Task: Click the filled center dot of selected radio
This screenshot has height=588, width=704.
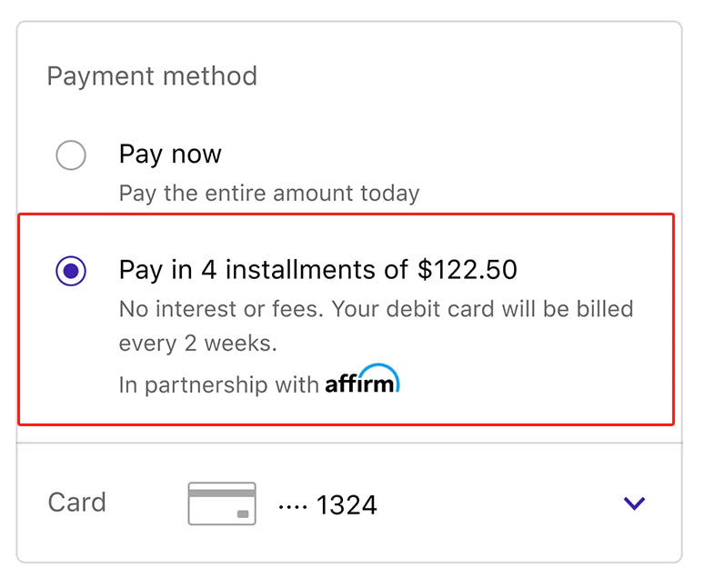Action: pos(71,271)
